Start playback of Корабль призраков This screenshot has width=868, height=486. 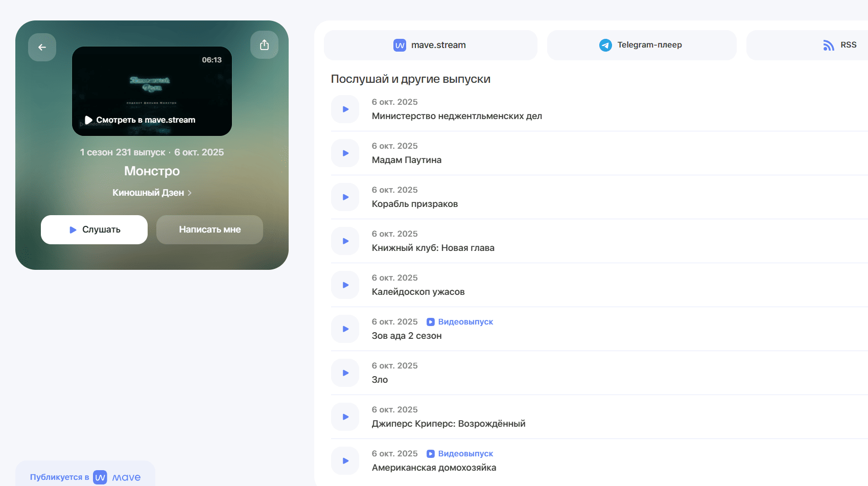(345, 197)
